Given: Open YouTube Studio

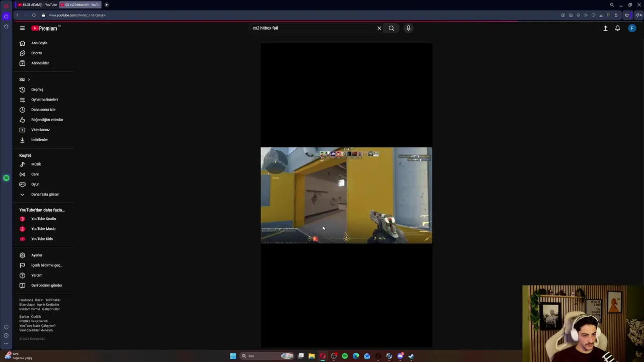Looking at the screenshot, I should (43, 219).
